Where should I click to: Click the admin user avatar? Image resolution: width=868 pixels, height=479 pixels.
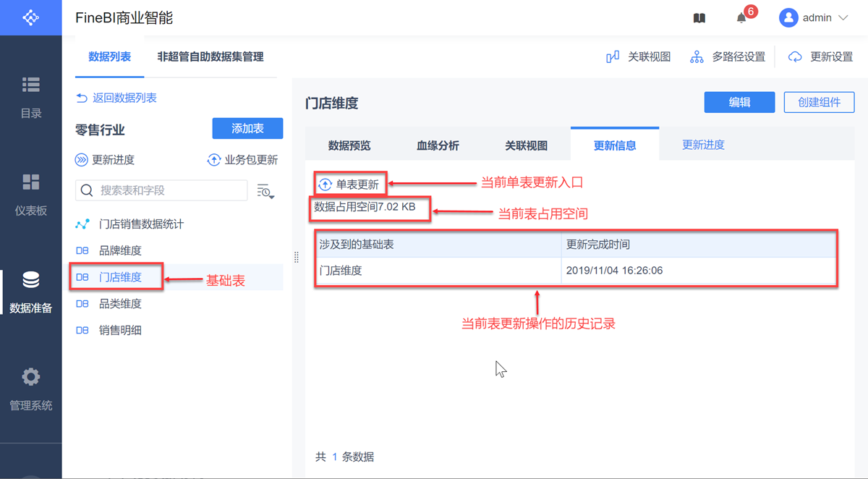point(788,18)
